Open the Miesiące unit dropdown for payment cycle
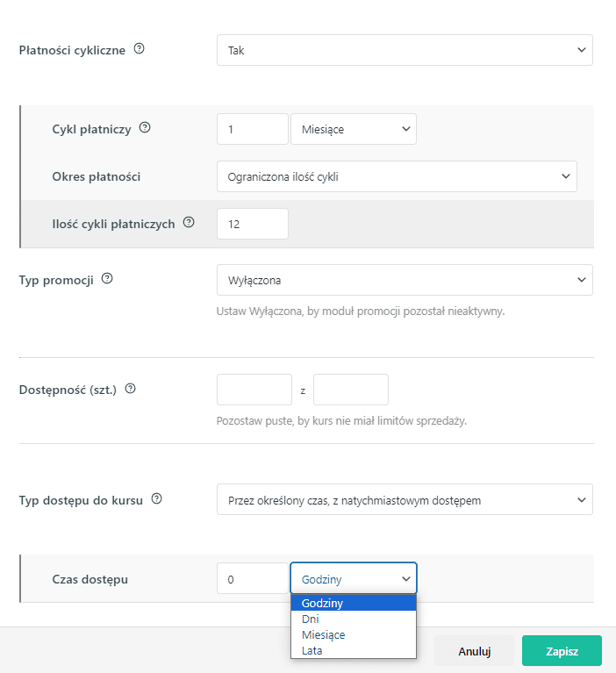Image resolution: width=616 pixels, height=673 pixels. 354,129
